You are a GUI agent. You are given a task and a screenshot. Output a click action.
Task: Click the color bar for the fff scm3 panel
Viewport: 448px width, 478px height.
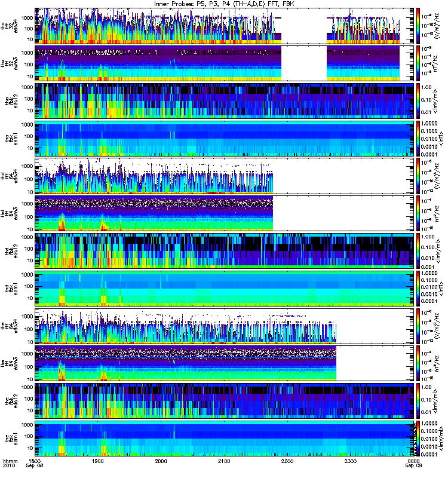(x=418, y=363)
